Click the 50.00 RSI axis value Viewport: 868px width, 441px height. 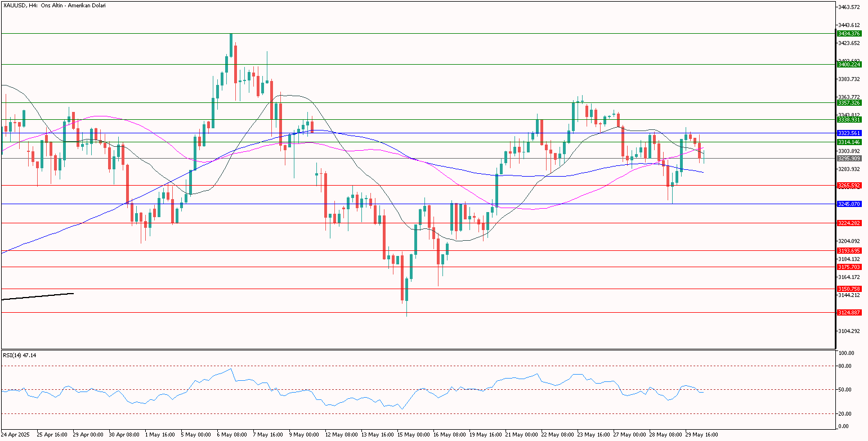(846, 389)
